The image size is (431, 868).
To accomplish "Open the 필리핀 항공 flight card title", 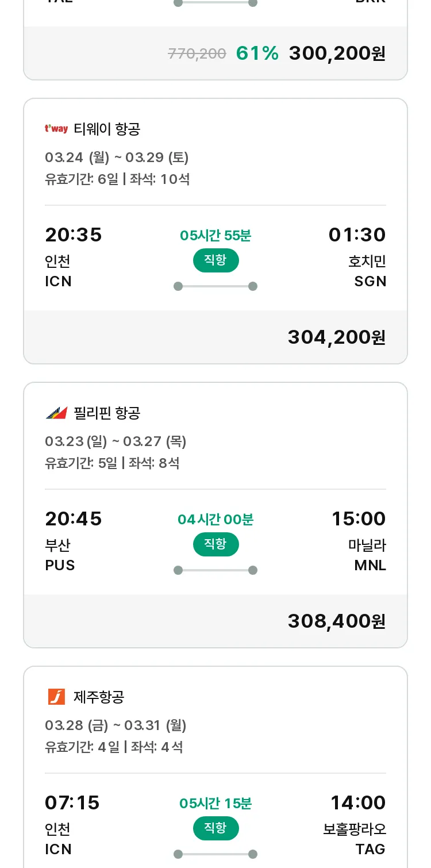I will [x=107, y=413].
